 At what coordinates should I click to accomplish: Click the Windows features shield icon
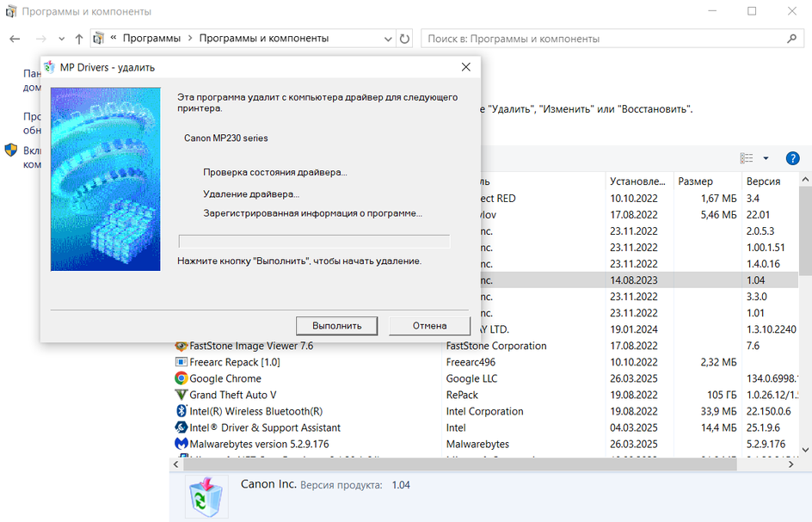[x=11, y=150]
